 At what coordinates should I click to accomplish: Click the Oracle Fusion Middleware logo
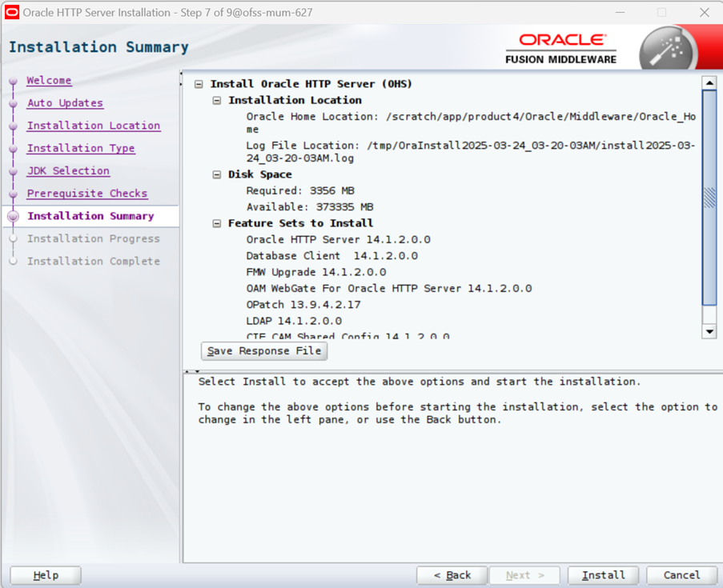560,48
